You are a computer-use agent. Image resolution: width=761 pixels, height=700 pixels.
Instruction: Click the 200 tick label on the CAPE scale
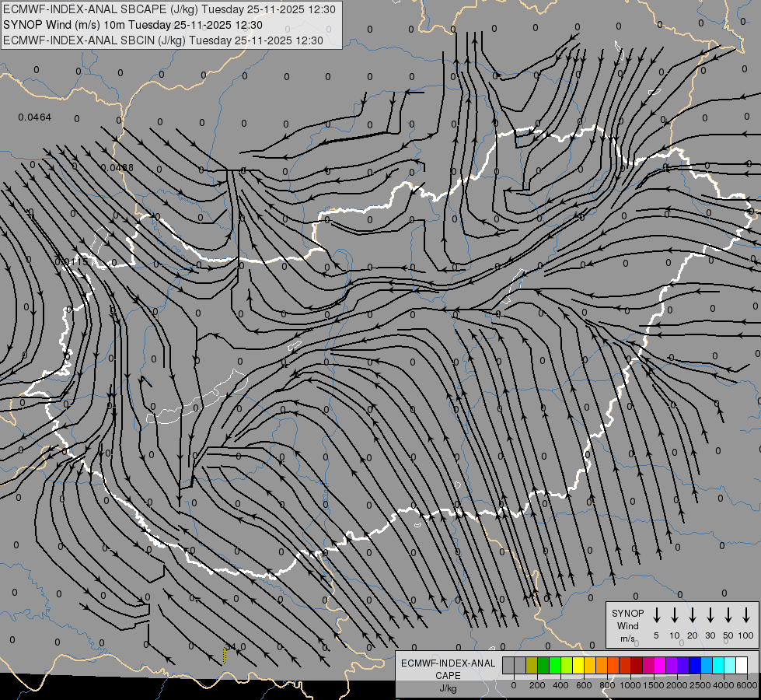click(537, 685)
